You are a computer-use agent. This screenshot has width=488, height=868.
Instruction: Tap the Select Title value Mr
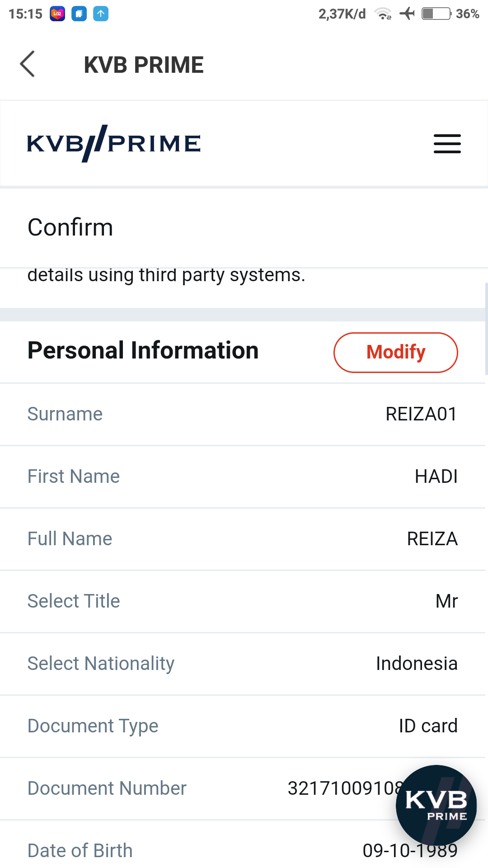pyautogui.click(x=447, y=601)
